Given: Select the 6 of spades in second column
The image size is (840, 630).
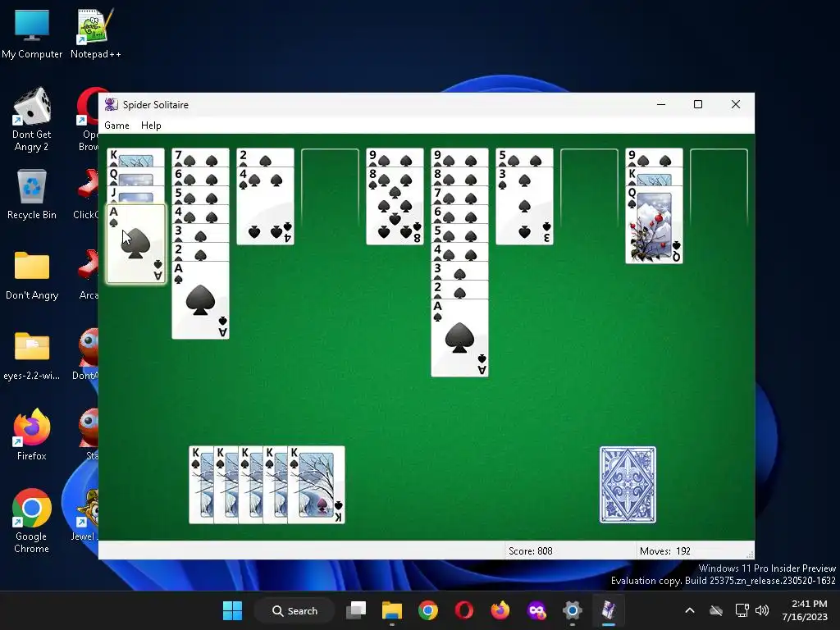Looking at the screenshot, I should click(x=200, y=176).
